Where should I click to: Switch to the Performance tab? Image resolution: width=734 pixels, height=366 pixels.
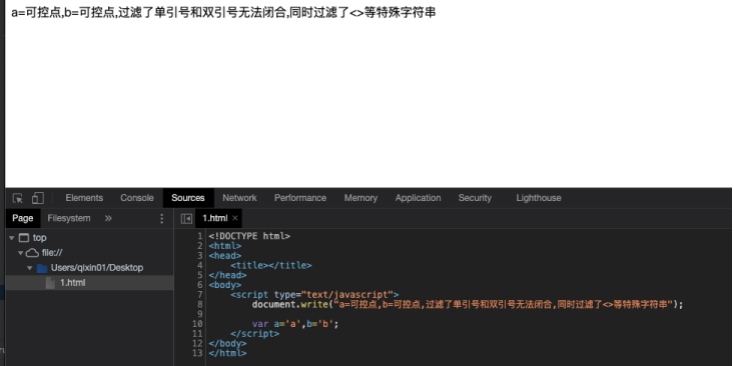(300, 198)
